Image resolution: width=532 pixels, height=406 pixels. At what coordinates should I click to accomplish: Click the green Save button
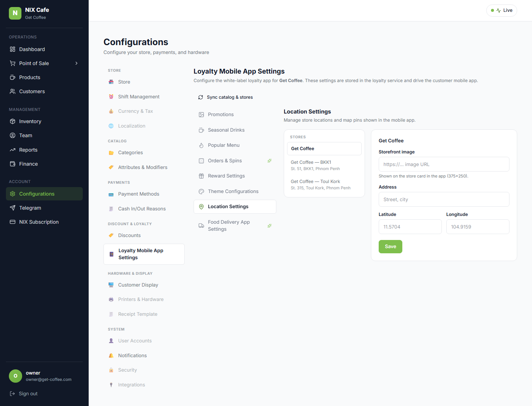(x=390, y=247)
